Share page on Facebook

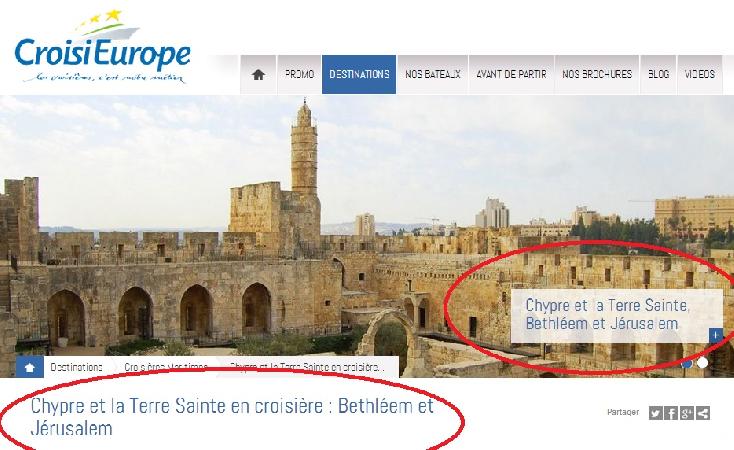click(x=671, y=413)
